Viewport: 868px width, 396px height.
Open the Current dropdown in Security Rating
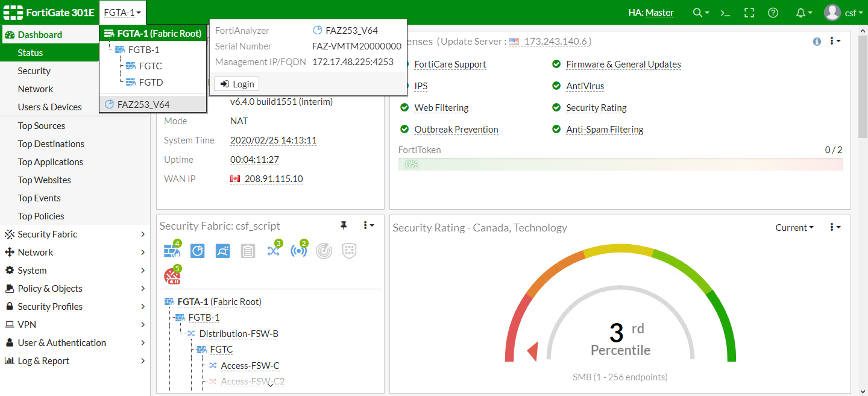click(794, 227)
